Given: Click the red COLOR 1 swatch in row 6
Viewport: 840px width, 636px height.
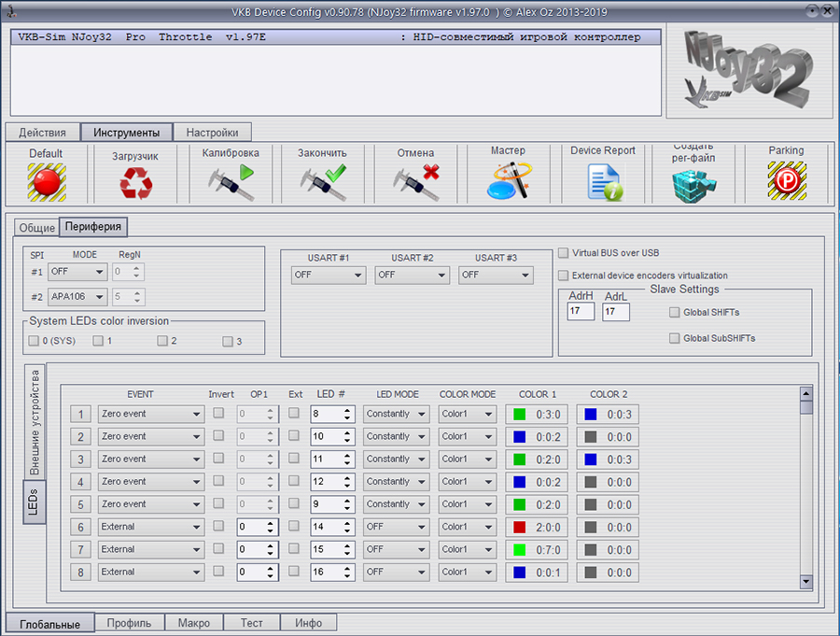Looking at the screenshot, I should tap(520, 527).
